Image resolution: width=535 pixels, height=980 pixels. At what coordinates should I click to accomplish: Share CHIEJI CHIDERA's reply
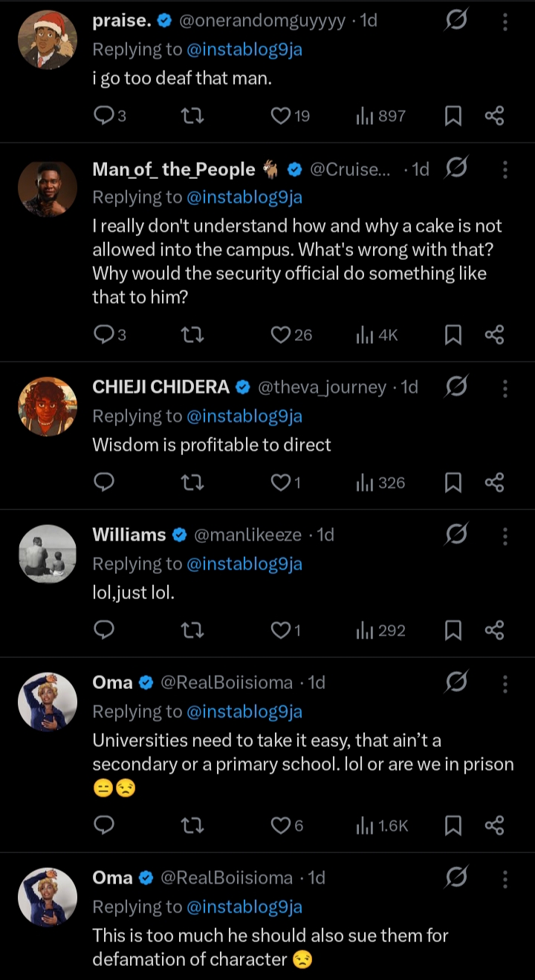tap(494, 483)
